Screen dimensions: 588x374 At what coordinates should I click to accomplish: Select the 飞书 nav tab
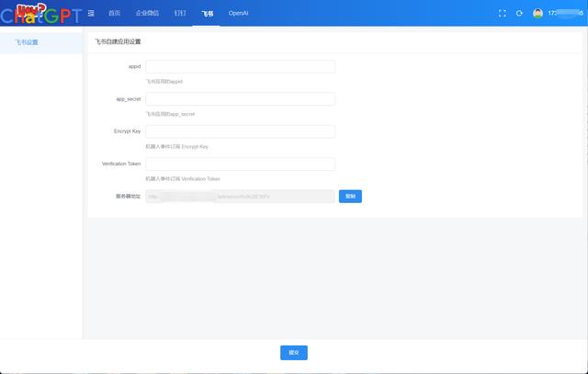click(208, 14)
